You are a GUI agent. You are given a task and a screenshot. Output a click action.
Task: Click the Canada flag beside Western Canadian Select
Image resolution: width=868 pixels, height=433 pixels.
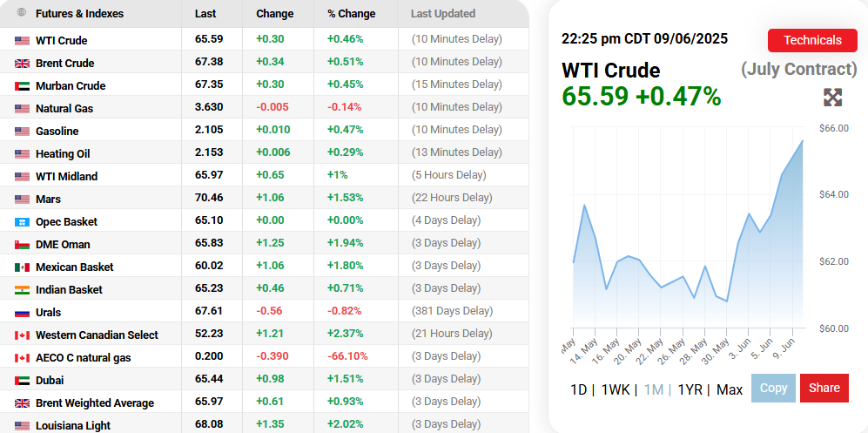22,335
